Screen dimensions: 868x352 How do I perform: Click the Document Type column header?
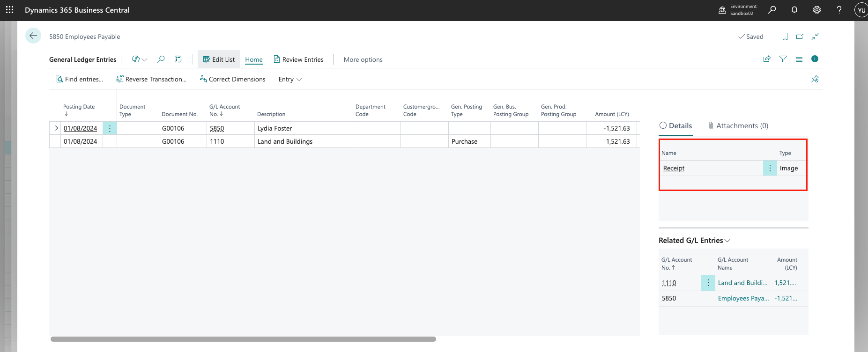(133, 110)
